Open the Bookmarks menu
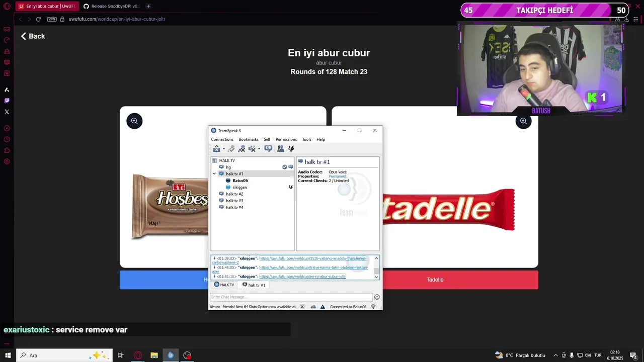Screen dimensions: 644x362 click(x=249, y=139)
